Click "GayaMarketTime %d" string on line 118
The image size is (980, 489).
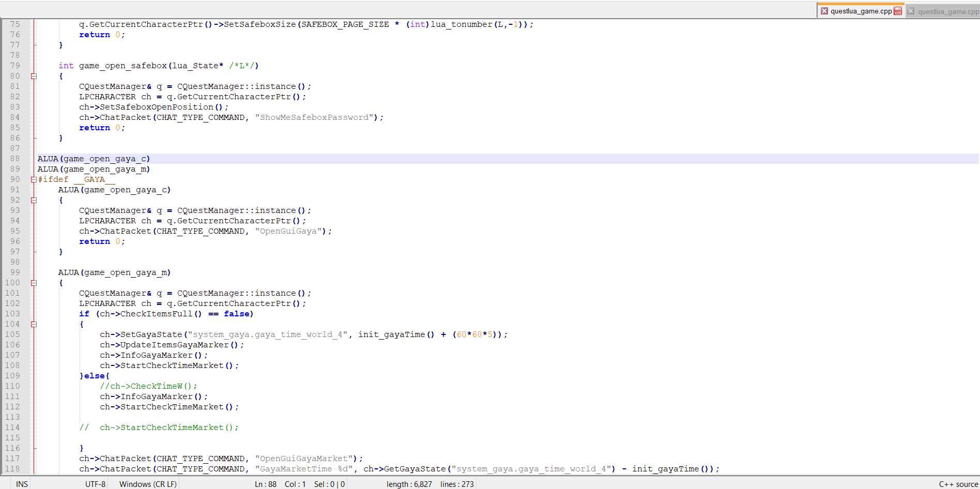tap(304, 469)
